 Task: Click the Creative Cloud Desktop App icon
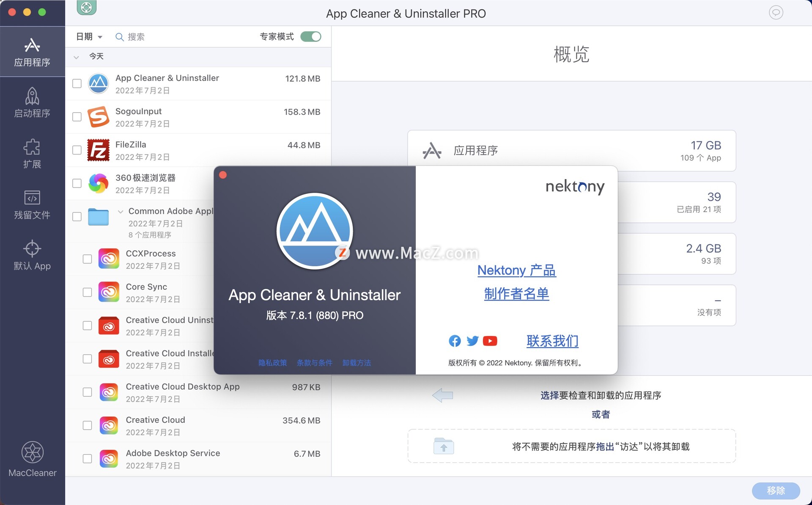[x=109, y=392]
